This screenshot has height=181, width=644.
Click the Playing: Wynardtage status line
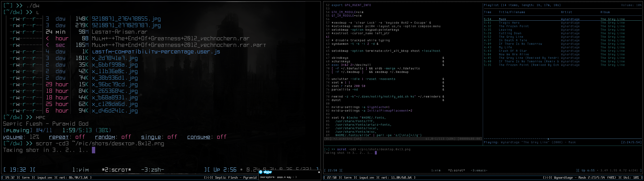point(530,142)
